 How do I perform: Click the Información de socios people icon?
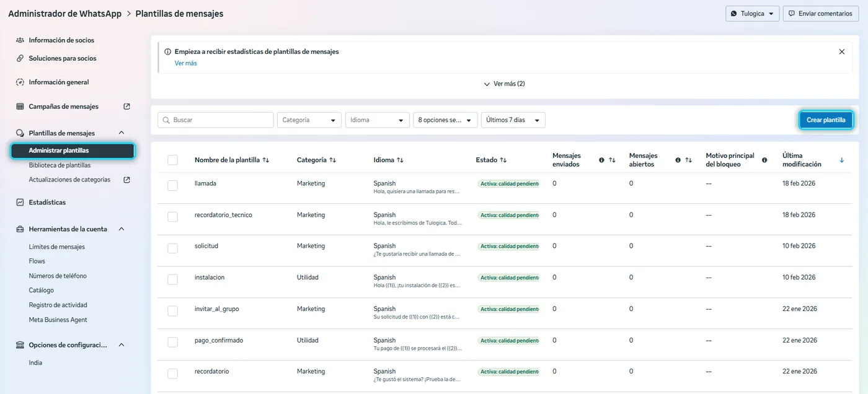coord(20,40)
